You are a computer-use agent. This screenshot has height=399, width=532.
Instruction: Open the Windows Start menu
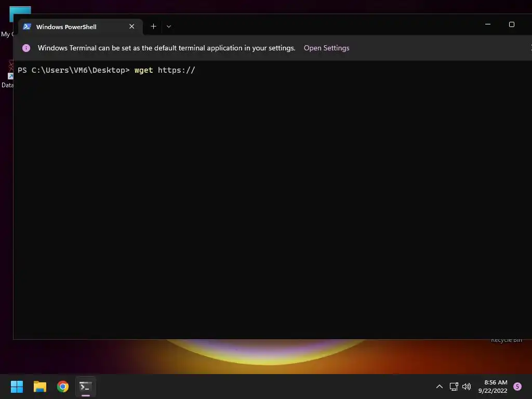coord(17,387)
